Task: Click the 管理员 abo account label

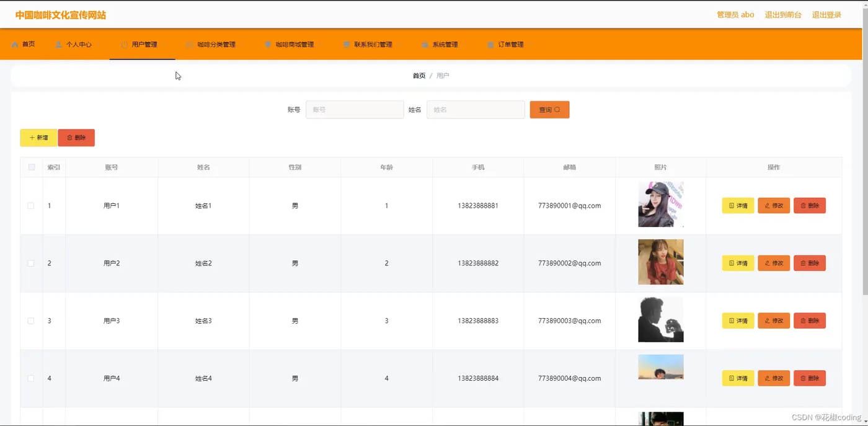Action: [735, 15]
